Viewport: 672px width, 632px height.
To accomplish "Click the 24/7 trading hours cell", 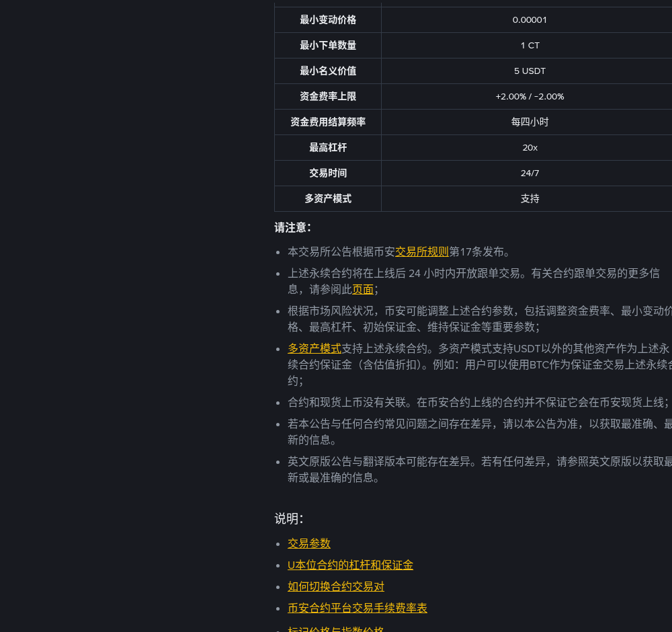I will point(530,173).
